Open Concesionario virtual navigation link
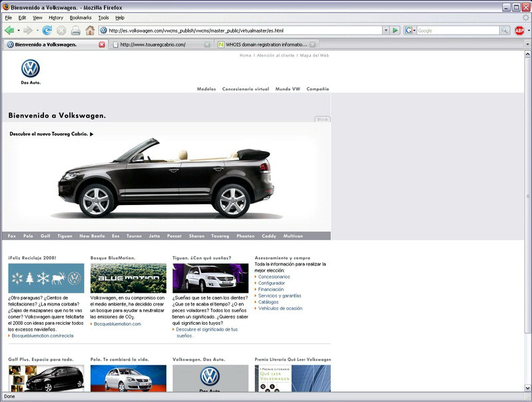Screen dimensions: 532x402 (x=246, y=89)
